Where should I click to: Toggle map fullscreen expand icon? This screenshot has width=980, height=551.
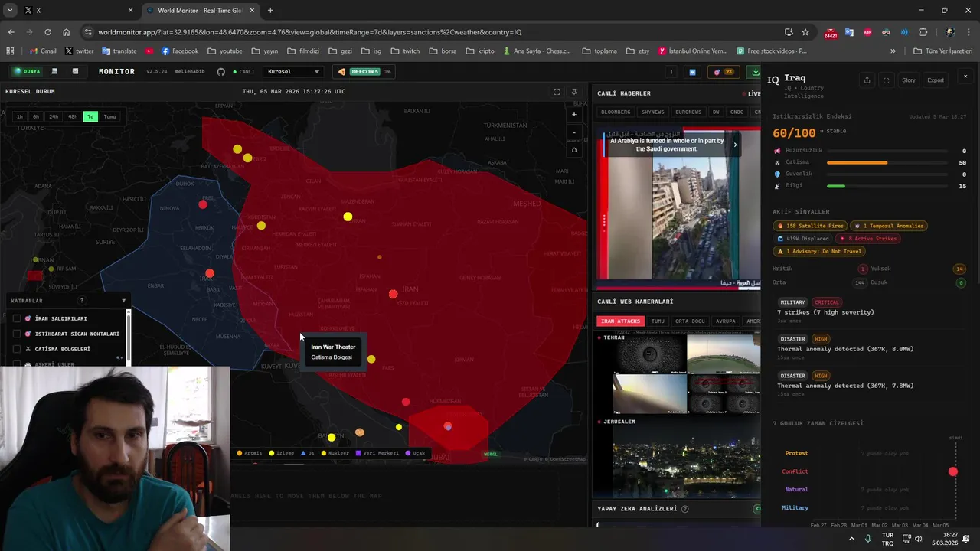[x=557, y=92]
